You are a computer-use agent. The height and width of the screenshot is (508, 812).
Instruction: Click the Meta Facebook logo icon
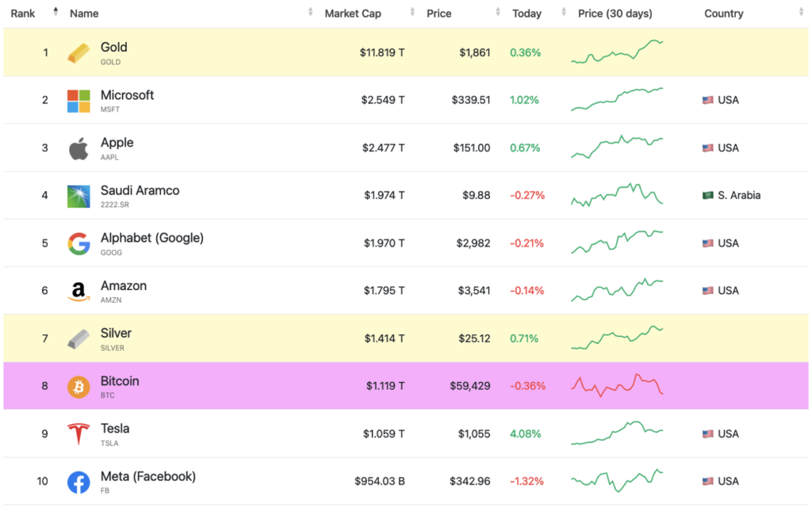pyautogui.click(x=79, y=482)
